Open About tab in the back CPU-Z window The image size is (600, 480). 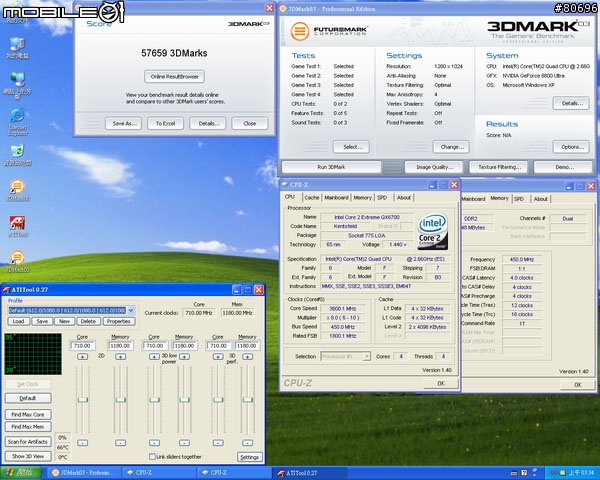pyautogui.click(x=541, y=199)
